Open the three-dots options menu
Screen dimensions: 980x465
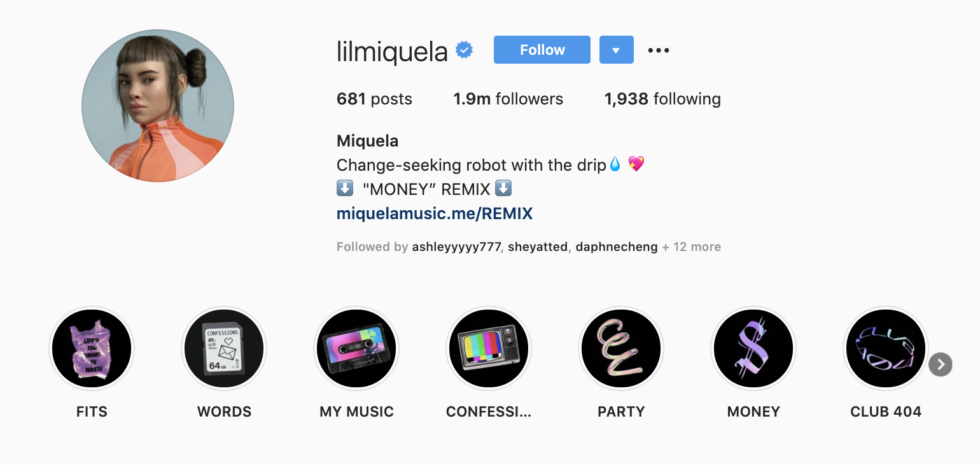click(x=658, y=50)
